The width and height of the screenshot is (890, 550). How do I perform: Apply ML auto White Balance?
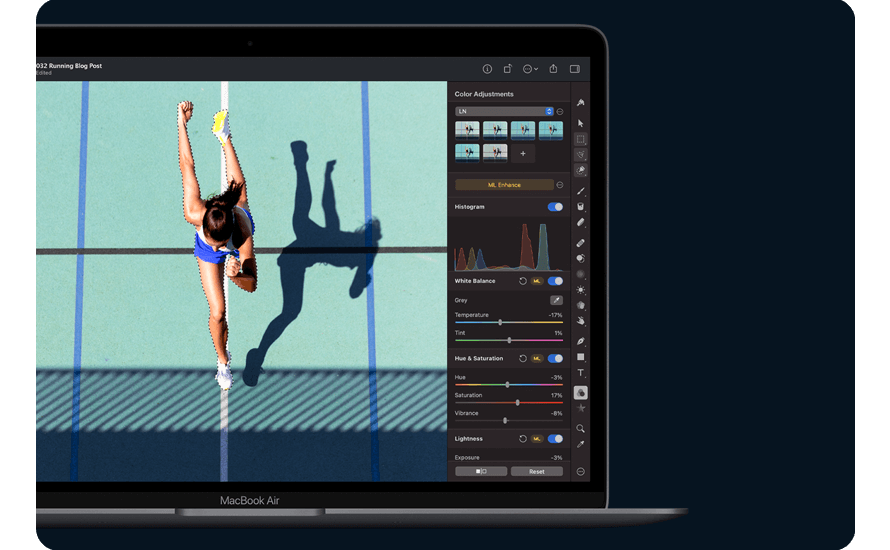537,281
